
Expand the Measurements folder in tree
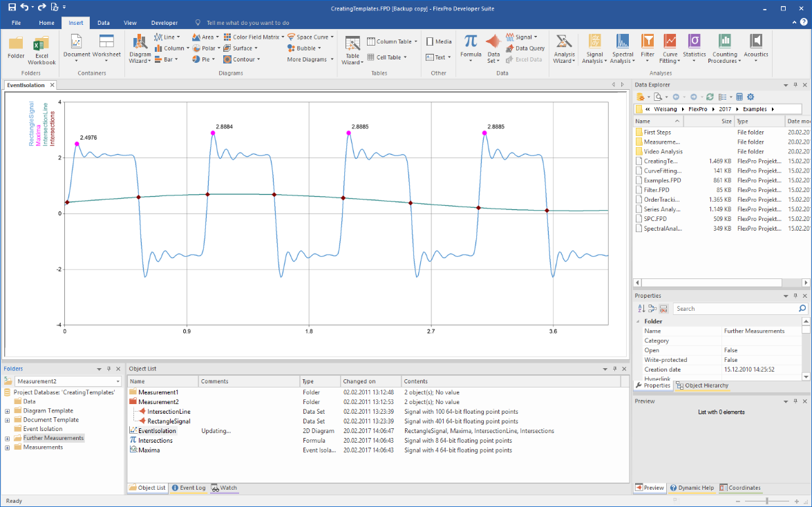click(x=7, y=448)
